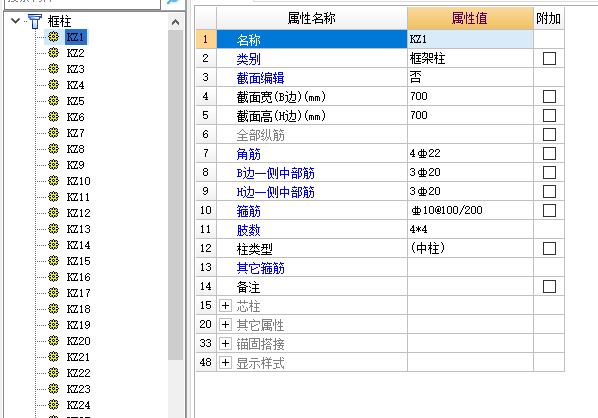The height and width of the screenshot is (418, 598).
Task: Click the gear icon beside KZ5
Action: [x=53, y=101]
